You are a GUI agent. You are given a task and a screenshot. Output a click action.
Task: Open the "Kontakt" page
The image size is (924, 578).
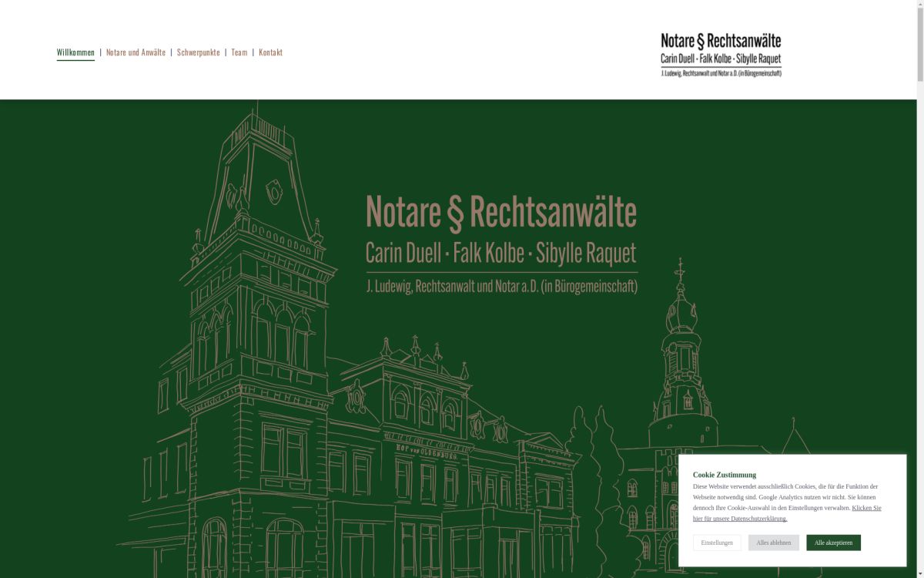click(270, 52)
